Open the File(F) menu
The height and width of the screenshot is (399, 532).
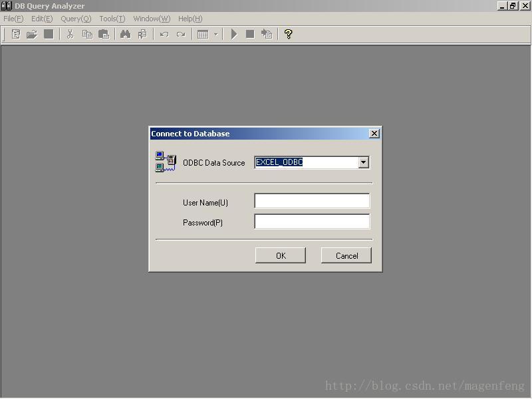[13, 19]
